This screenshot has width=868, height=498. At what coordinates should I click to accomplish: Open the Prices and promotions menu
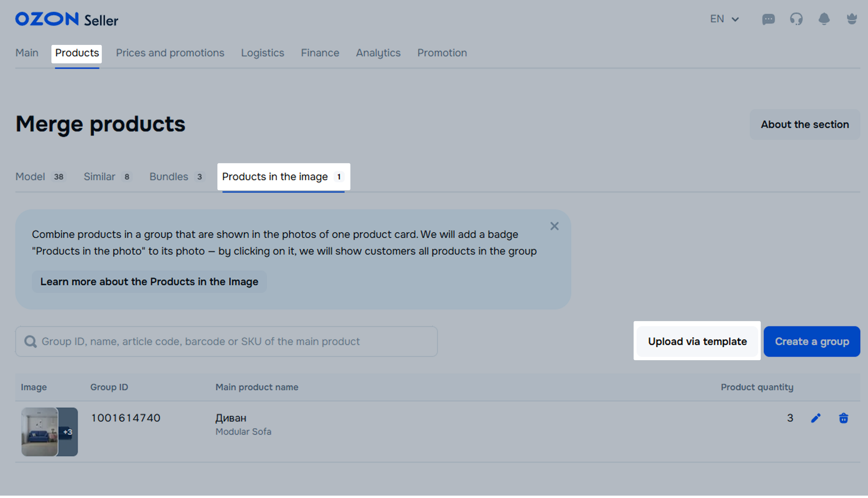coord(170,53)
